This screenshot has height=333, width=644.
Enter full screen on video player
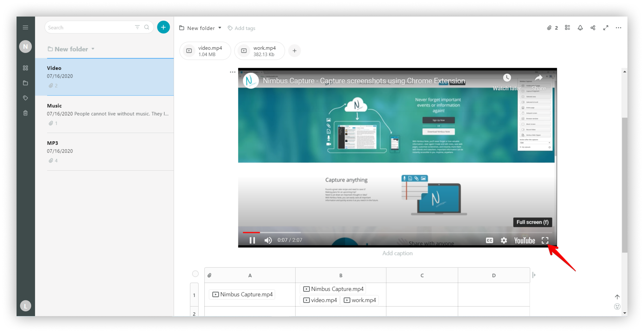tap(545, 240)
